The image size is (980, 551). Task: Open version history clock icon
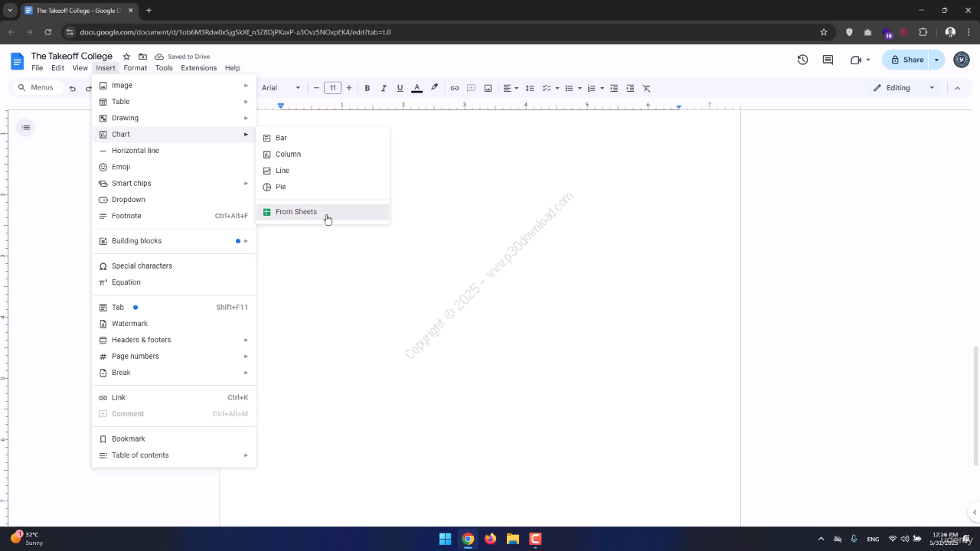802,60
